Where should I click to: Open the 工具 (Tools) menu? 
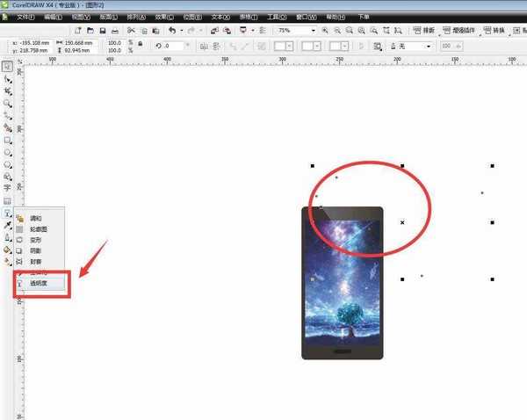(277, 17)
